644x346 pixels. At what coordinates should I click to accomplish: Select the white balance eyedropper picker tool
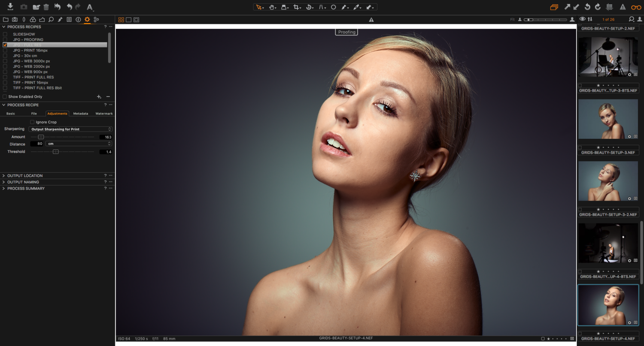(357, 7)
